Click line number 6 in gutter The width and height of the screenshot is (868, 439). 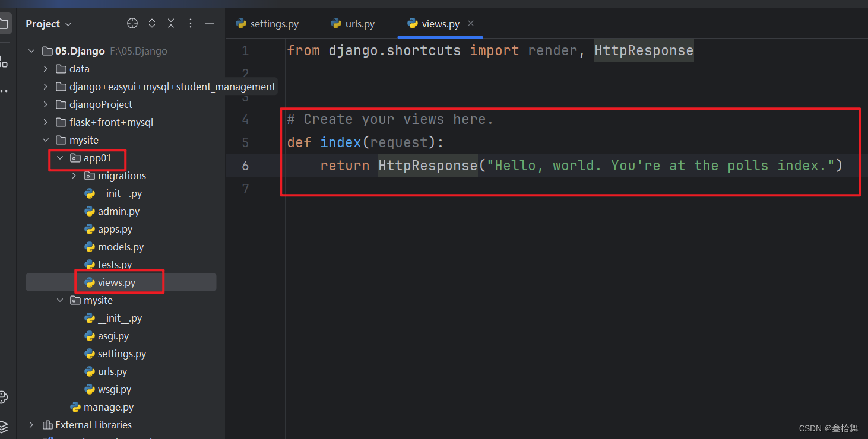tap(245, 166)
